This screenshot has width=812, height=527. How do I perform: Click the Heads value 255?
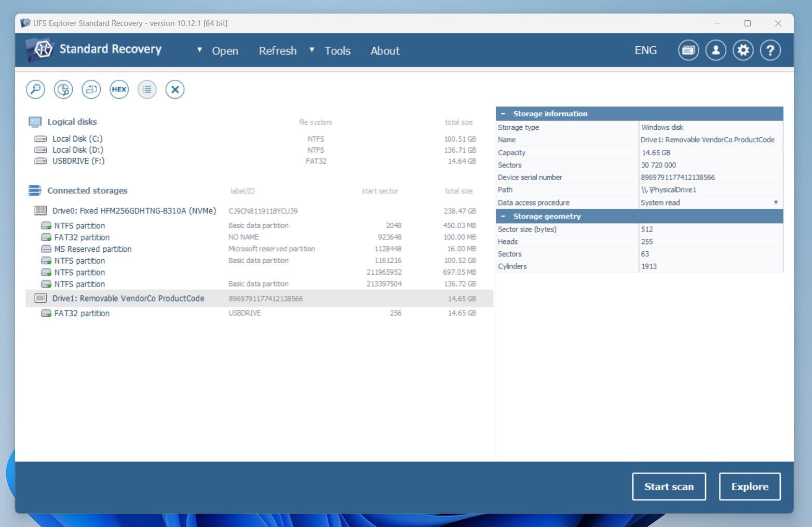(x=647, y=241)
